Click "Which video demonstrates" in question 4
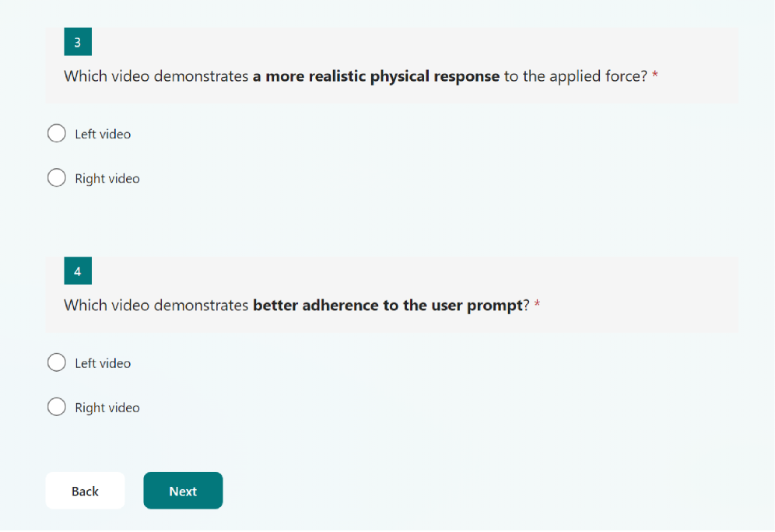 click(x=156, y=305)
